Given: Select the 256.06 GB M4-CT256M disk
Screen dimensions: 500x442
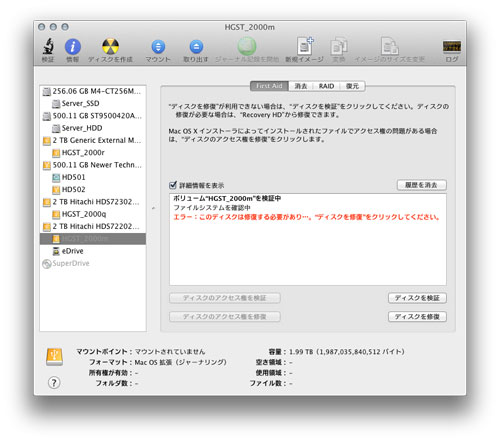Looking at the screenshot, I should (x=93, y=91).
